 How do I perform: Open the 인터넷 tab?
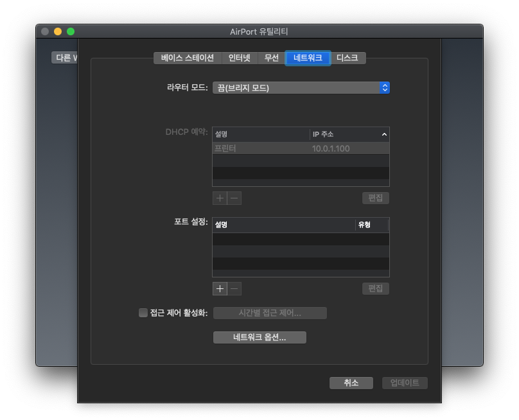coord(240,58)
